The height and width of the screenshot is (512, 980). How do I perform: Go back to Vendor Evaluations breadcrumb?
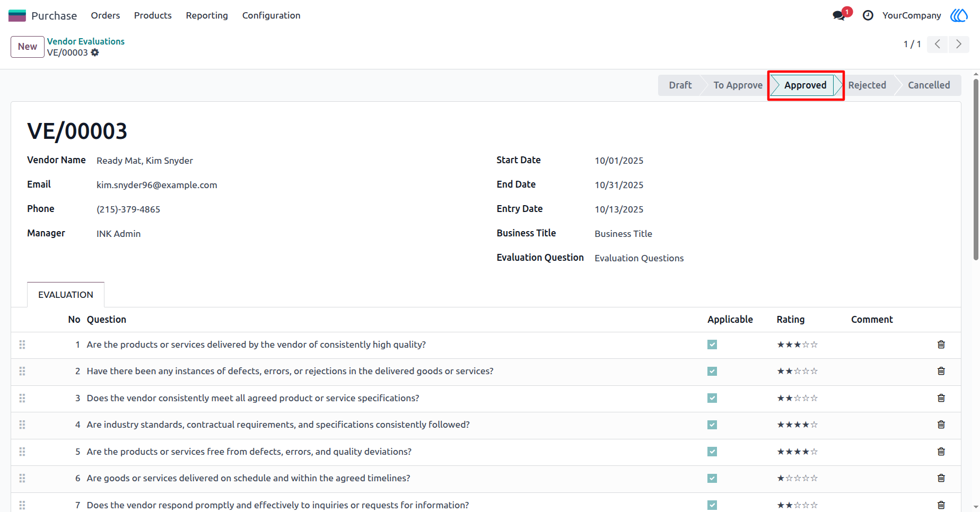[86, 41]
